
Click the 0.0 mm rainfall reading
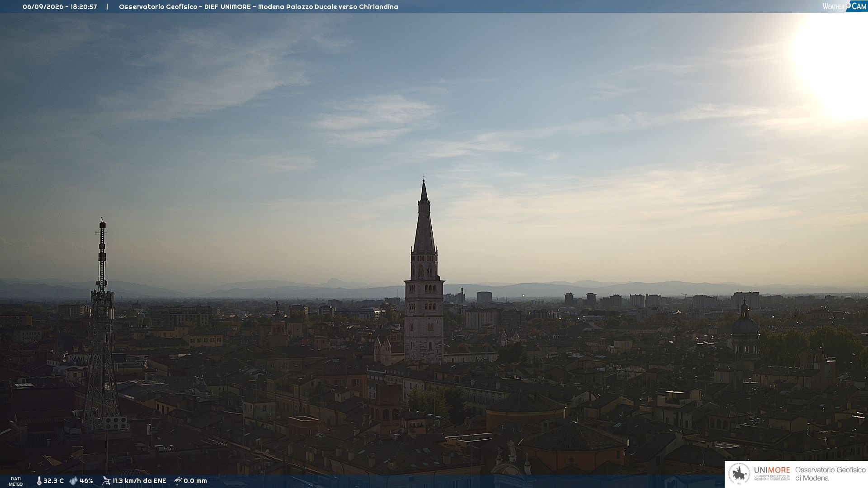coord(195,481)
